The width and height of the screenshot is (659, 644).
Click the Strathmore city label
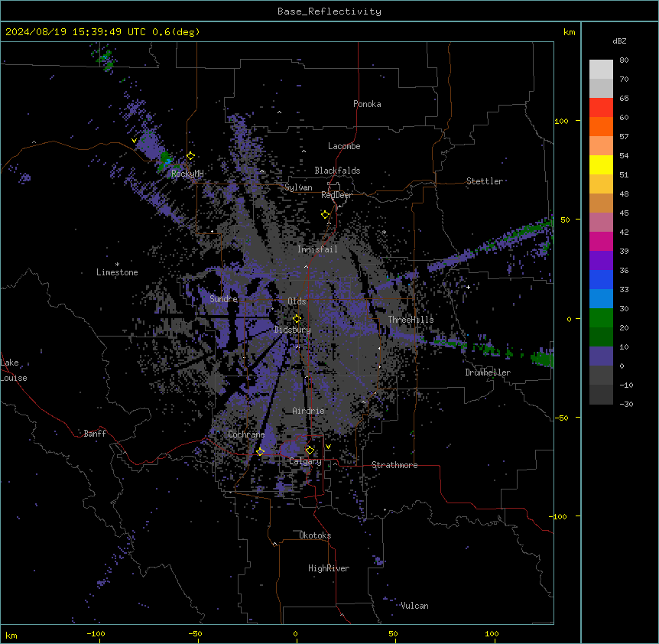394,465
